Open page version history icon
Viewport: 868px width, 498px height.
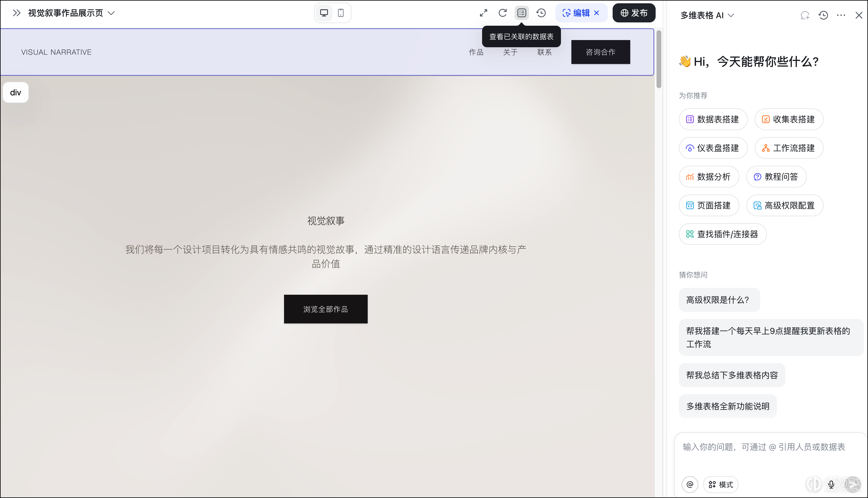541,13
